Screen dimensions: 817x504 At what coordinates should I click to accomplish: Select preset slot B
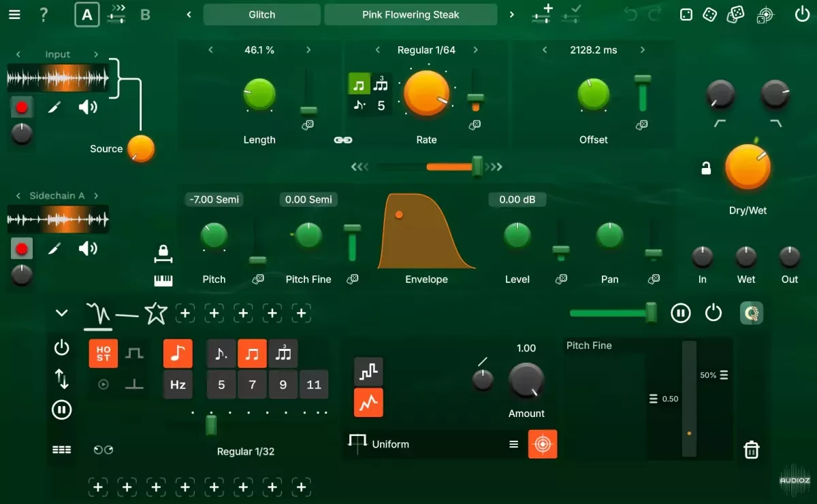pyautogui.click(x=145, y=14)
